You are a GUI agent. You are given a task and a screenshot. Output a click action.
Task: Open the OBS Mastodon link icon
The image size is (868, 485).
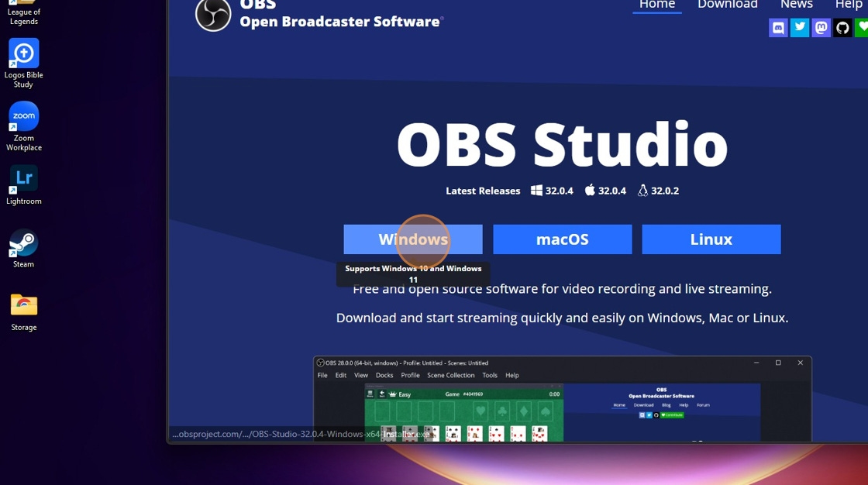[x=821, y=27]
